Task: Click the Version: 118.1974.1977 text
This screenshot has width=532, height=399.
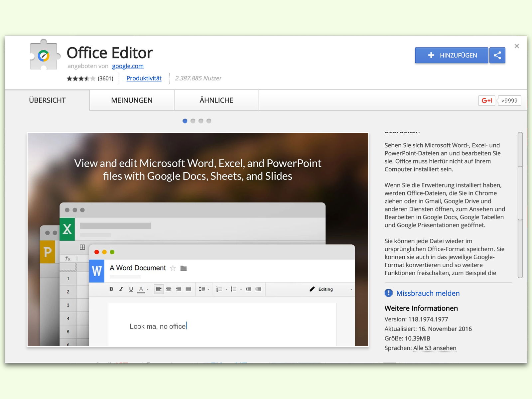Action: point(416,319)
